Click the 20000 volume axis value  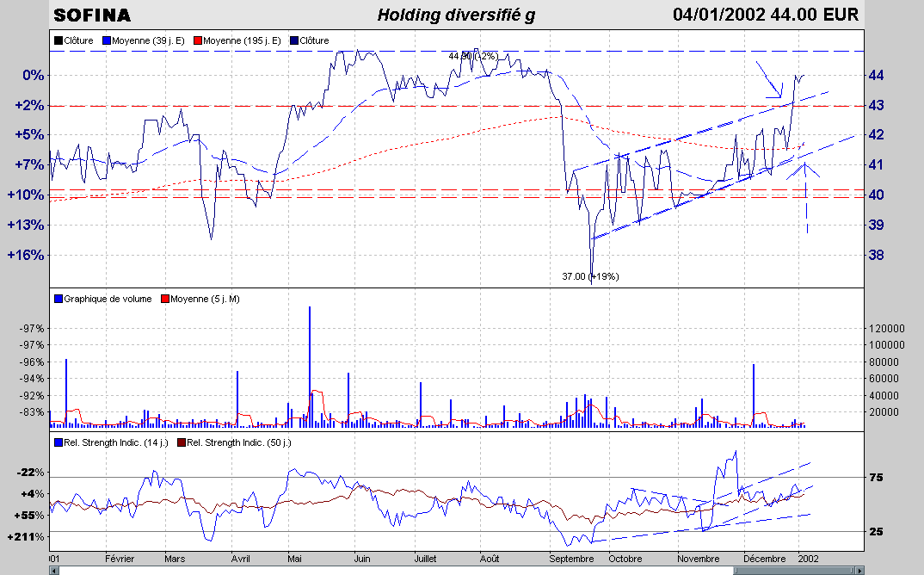click(x=884, y=412)
